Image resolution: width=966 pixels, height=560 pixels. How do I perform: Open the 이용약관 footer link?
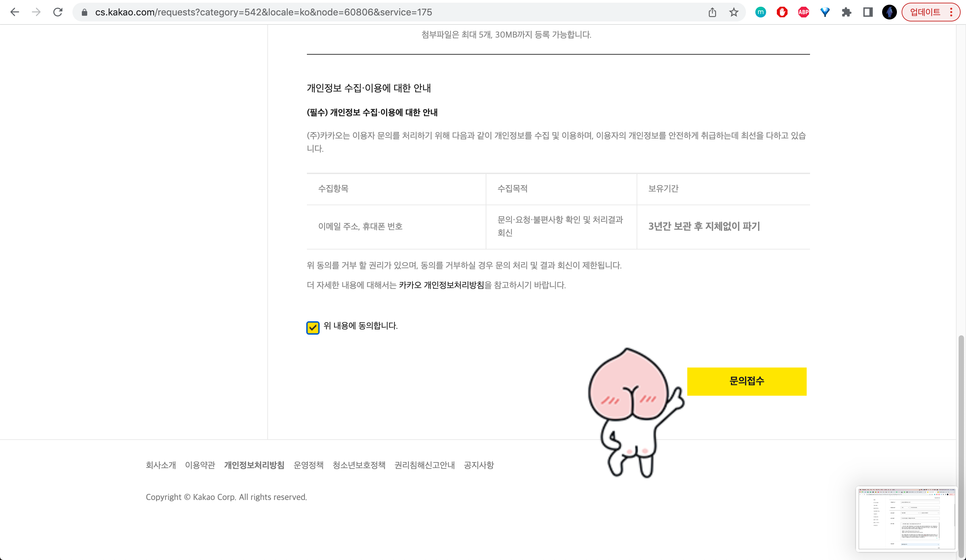pos(200,465)
